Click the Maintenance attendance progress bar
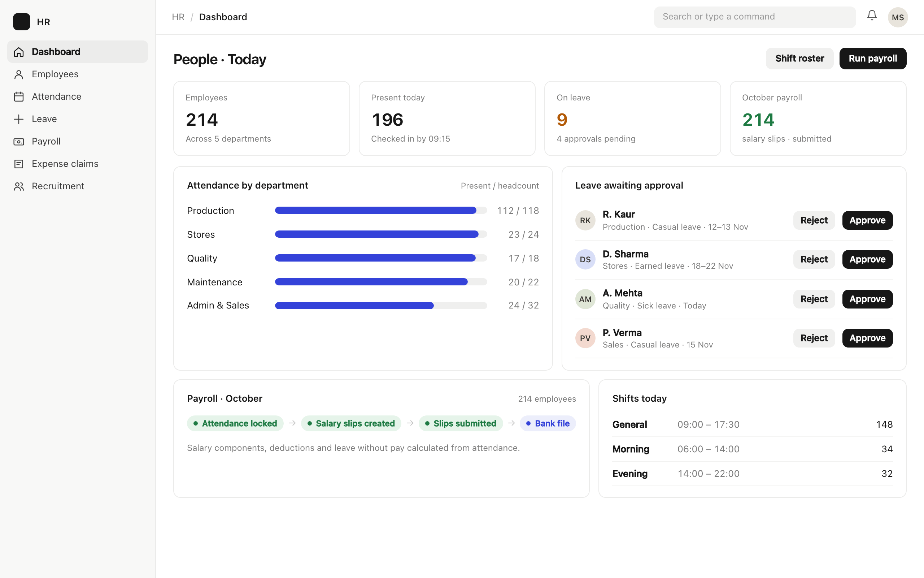924x578 pixels. pyautogui.click(x=381, y=282)
